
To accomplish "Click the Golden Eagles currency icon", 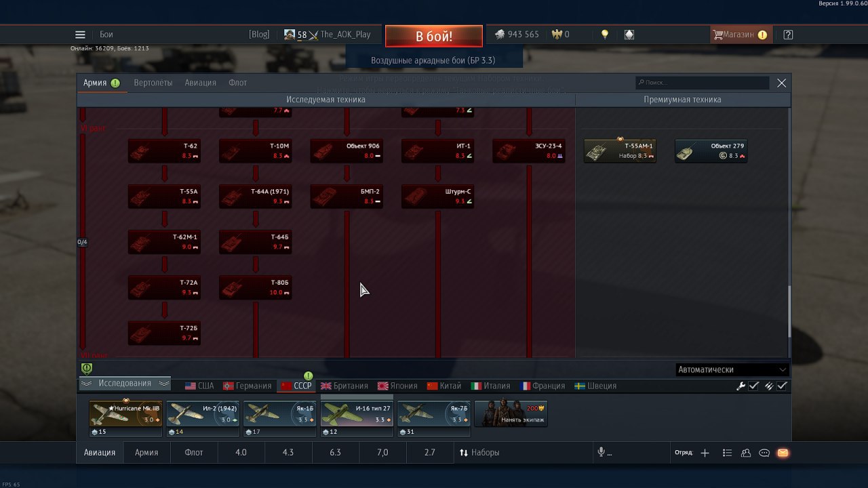I will (557, 35).
